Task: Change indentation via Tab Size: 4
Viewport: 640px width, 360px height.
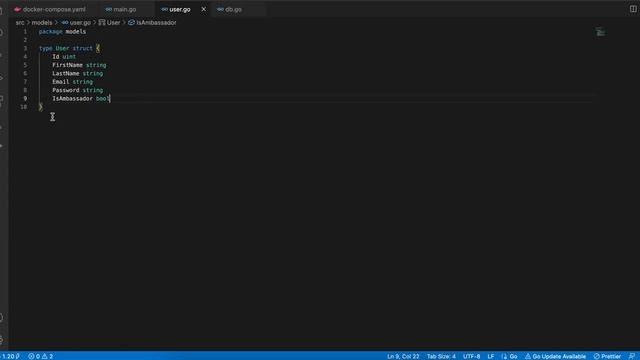Action: coord(441,356)
